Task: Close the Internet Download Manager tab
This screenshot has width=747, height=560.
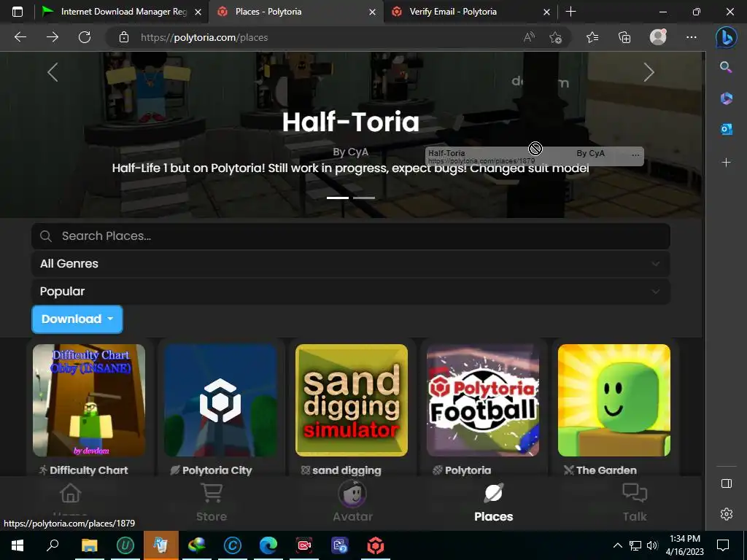Action: tap(198, 12)
